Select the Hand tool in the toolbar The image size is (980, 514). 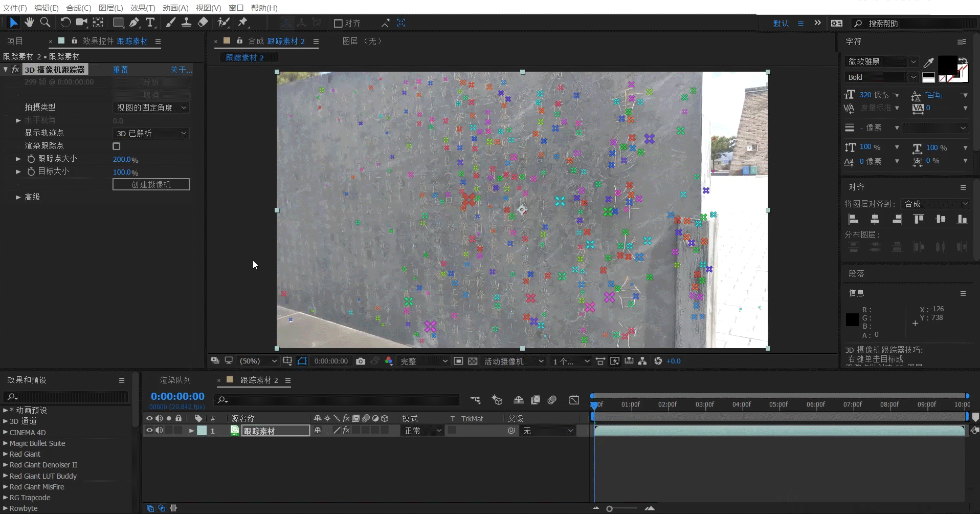click(x=29, y=23)
